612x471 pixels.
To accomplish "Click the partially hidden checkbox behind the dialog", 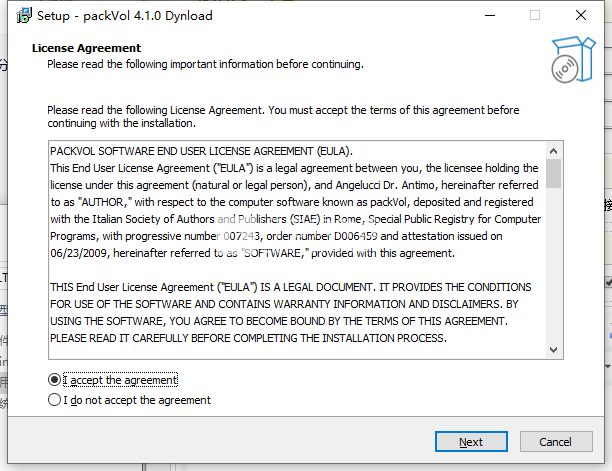I will point(608,282).
